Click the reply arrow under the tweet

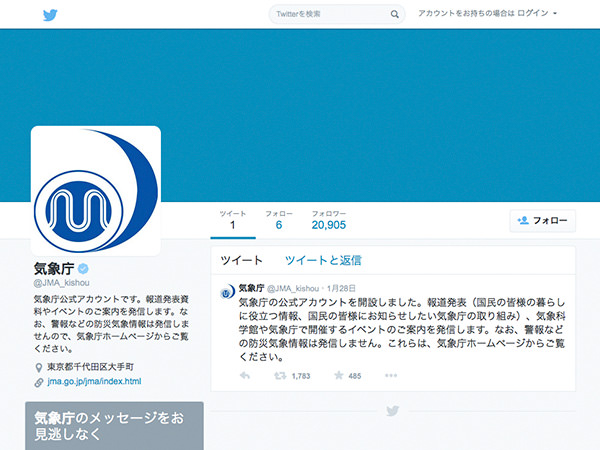245,376
